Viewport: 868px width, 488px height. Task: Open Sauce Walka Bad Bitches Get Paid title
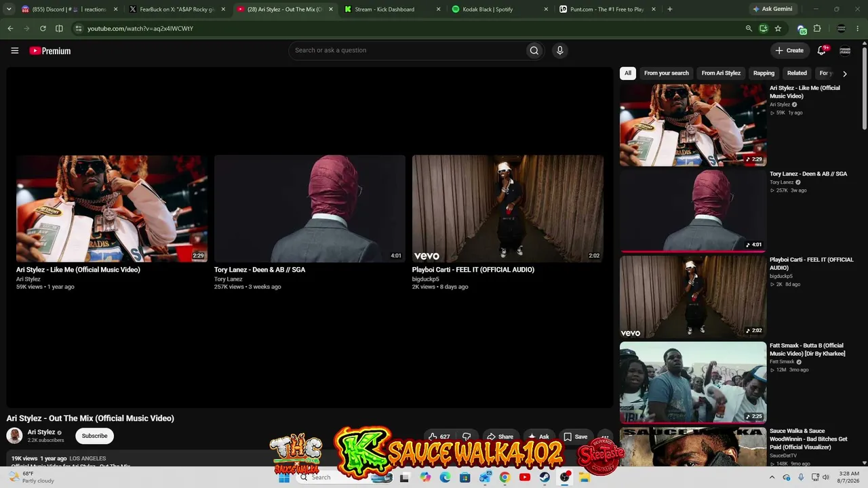click(808, 439)
